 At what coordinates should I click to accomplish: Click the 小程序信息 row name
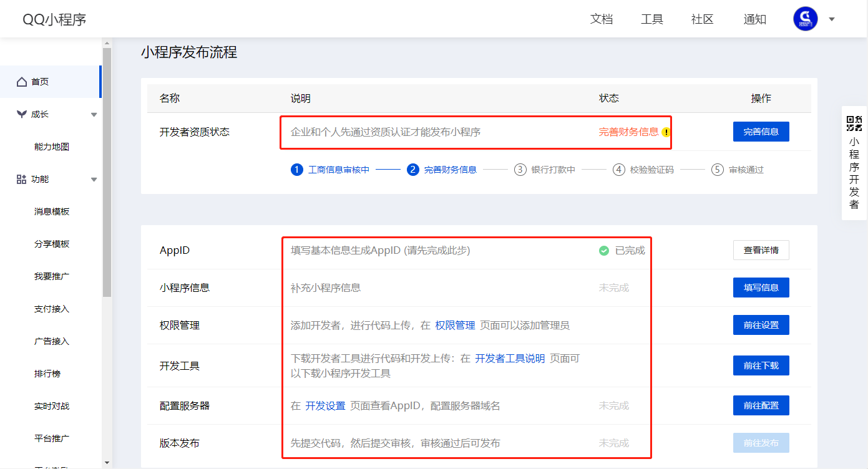coord(185,288)
